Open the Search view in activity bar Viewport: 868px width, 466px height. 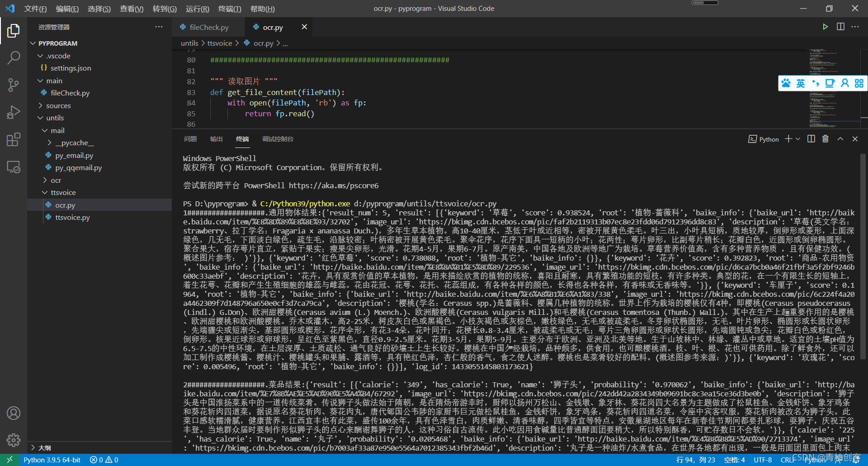click(14, 57)
